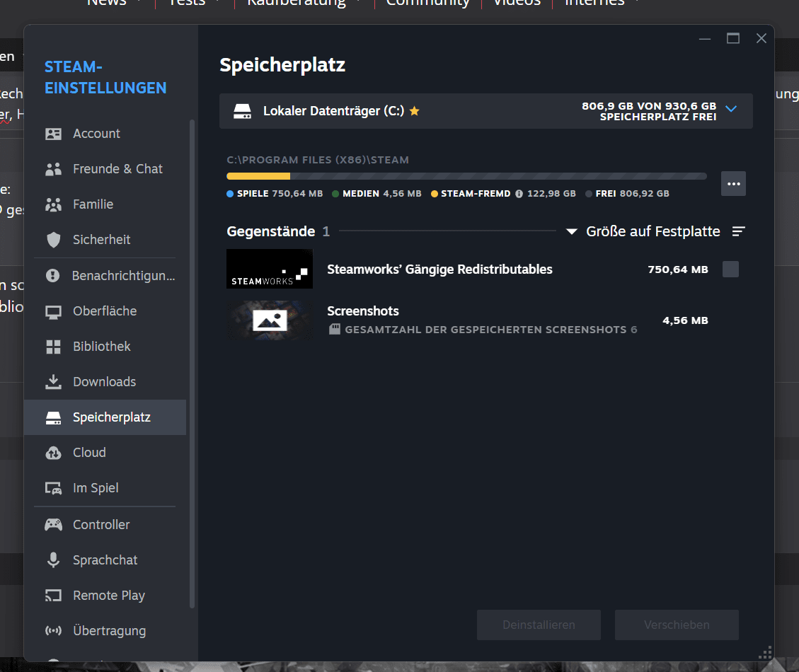799x672 pixels.
Task: Click the favorite star beside Lokaler Datenträger
Action: 415,110
